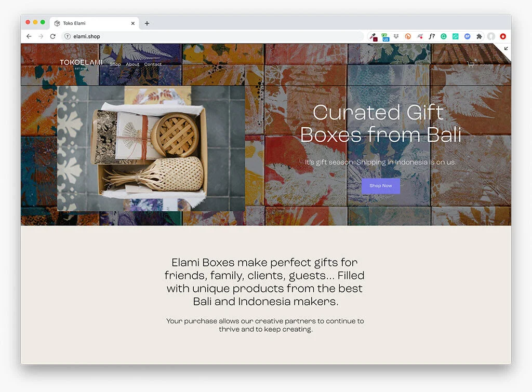This screenshot has width=532, height=392.
Task: Open the ColorZilla eyedropper extension
Action: [x=373, y=36]
